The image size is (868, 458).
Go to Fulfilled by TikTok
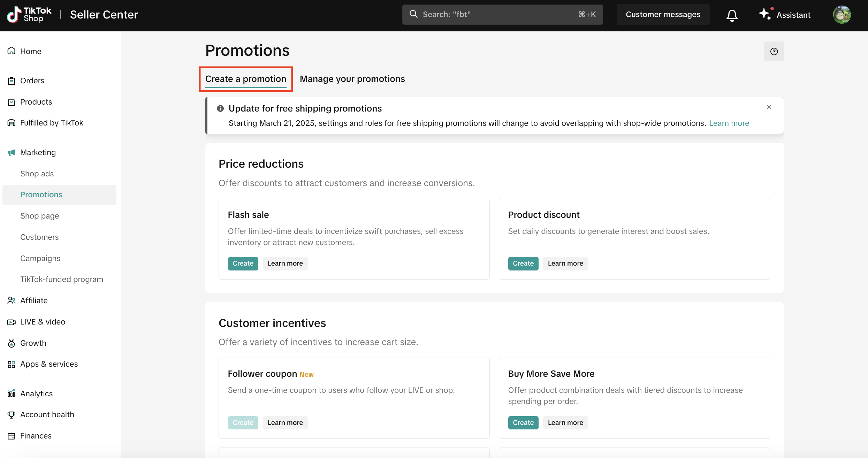[x=52, y=123]
